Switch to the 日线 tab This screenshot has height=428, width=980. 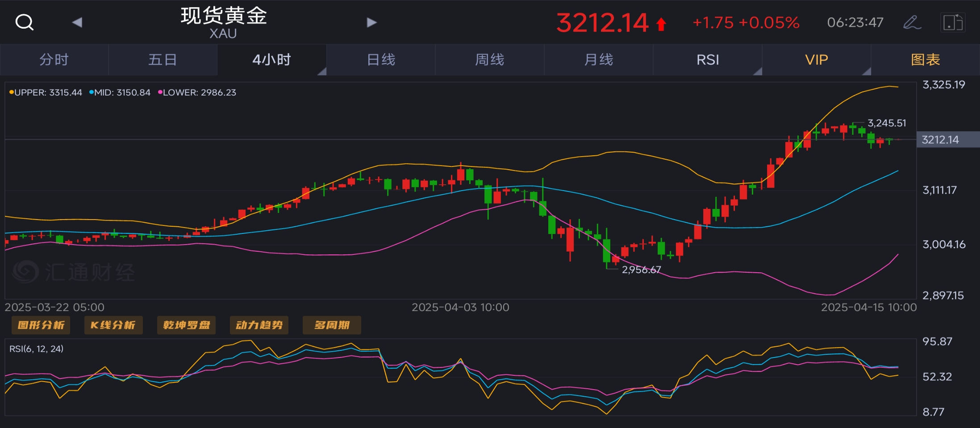[x=381, y=60]
